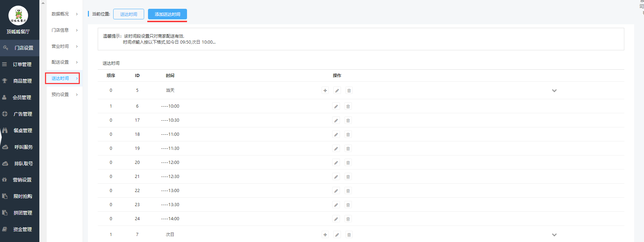Click the 送达时间 breadcrumb button
The width and height of the screenshot is (644, 242).
(129, 14)
